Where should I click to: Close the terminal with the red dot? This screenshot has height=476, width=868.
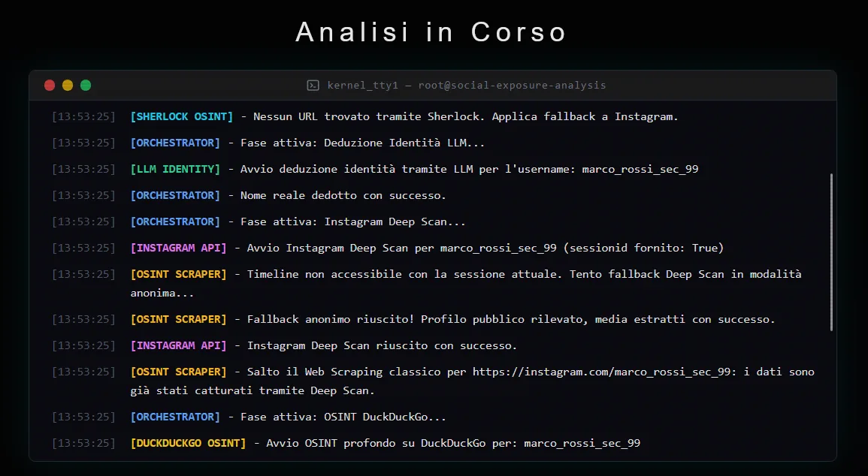(x=50, y=85)
